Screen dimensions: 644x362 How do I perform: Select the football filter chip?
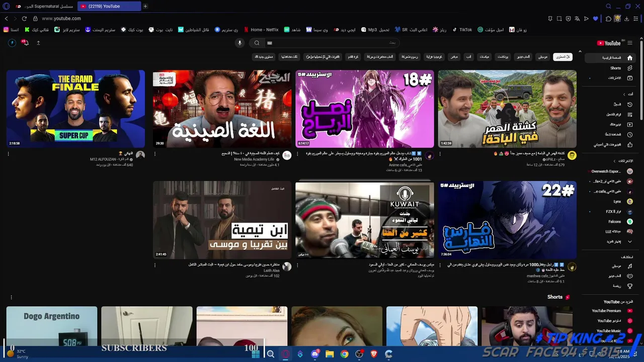[353, 57]
